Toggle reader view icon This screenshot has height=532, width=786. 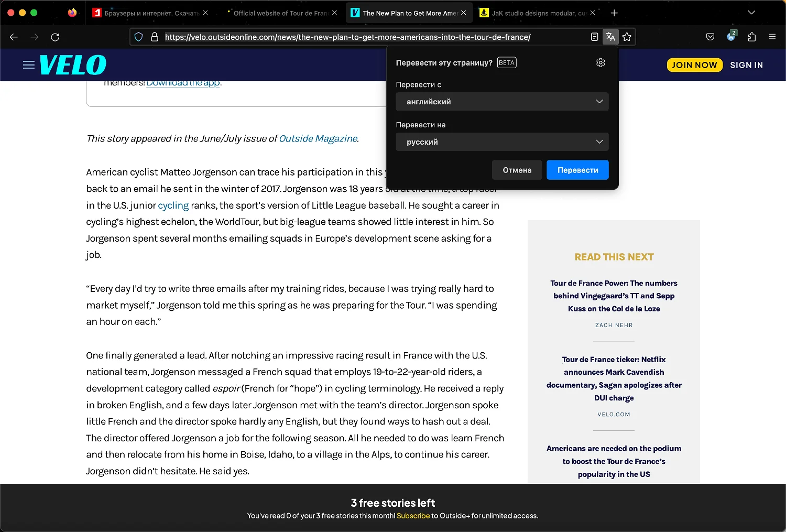pos(594,37)
